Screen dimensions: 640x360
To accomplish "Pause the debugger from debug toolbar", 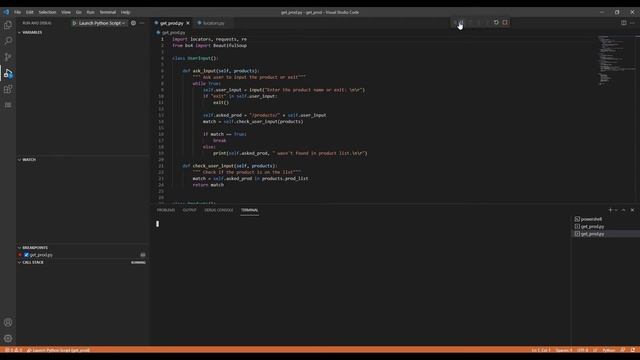I will 461,22.
